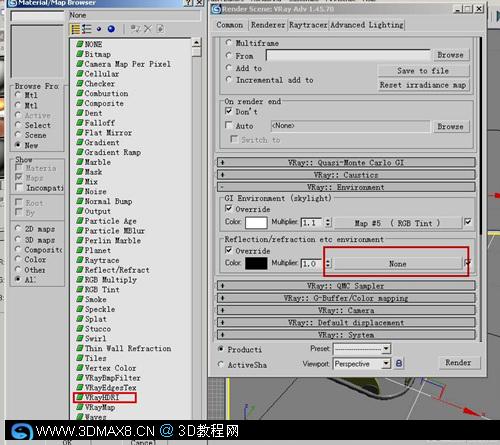
Task: Select the ActiveShade render mode radio
Action: 220,364
